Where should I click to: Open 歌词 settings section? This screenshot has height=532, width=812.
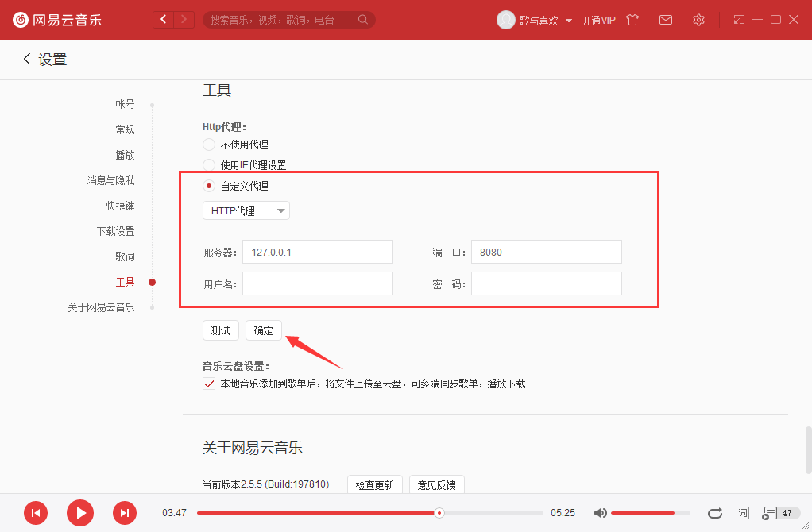click(125, 256)
